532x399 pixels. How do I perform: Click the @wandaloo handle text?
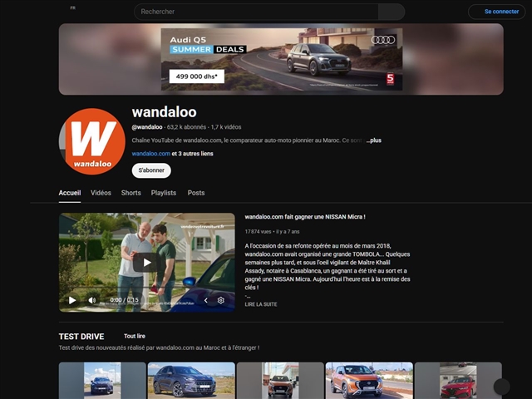tap(147, 127)
